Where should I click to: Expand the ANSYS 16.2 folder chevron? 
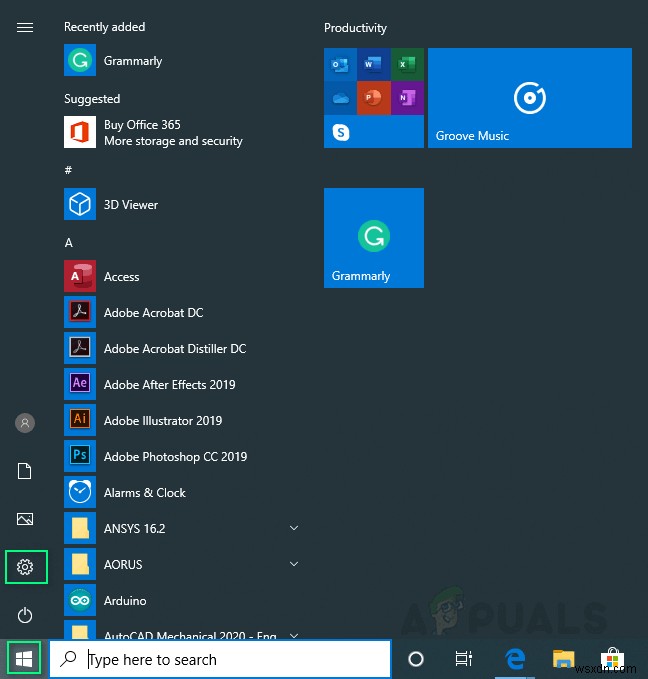pyautogui.click(x=294, y=528)
